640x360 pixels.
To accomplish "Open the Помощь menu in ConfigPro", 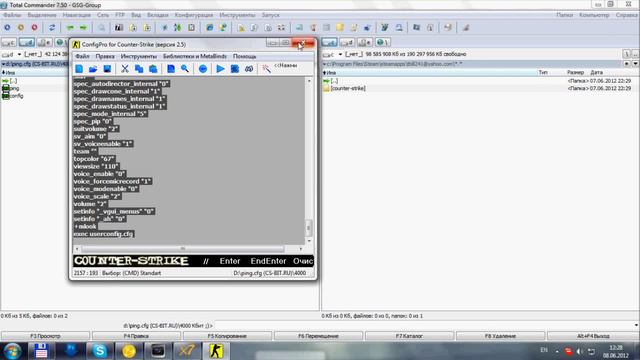I will pos(244,56).
